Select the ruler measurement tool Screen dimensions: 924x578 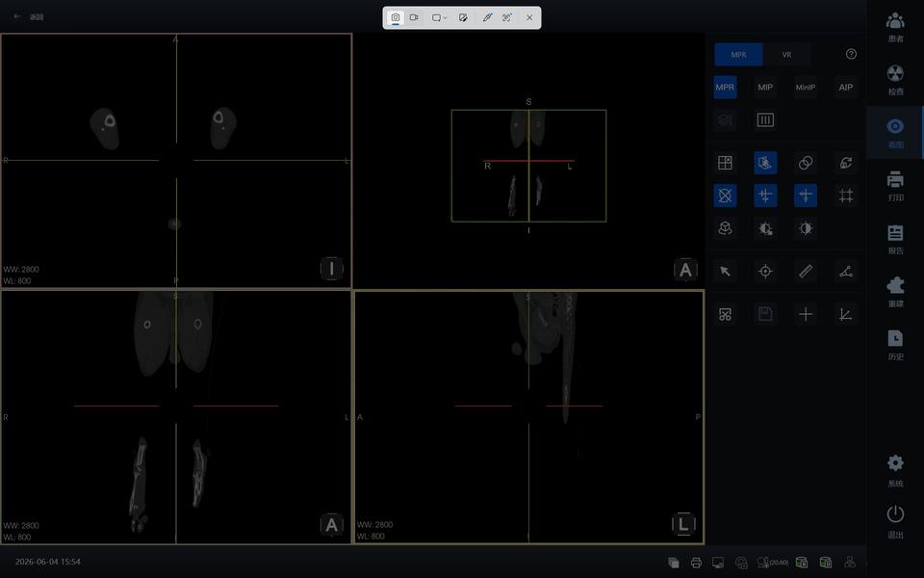(806, 272)
